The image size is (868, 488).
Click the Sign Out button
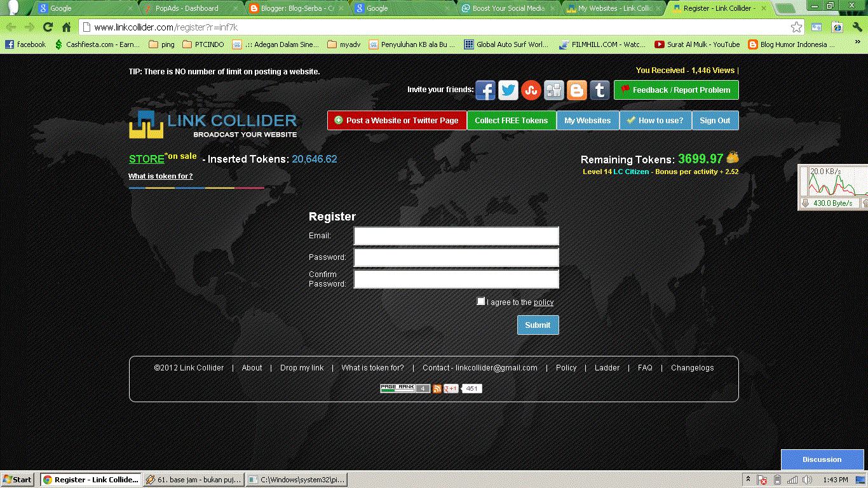(715, 121)
